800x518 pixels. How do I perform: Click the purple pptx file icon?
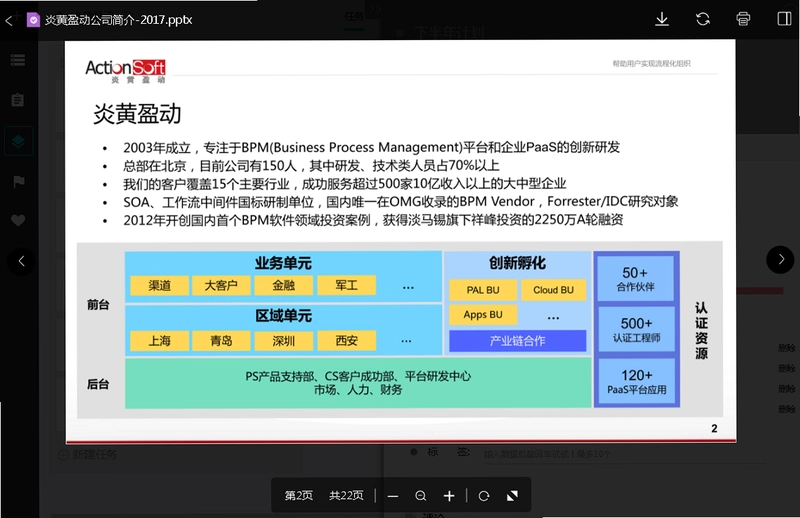(33, 20)
